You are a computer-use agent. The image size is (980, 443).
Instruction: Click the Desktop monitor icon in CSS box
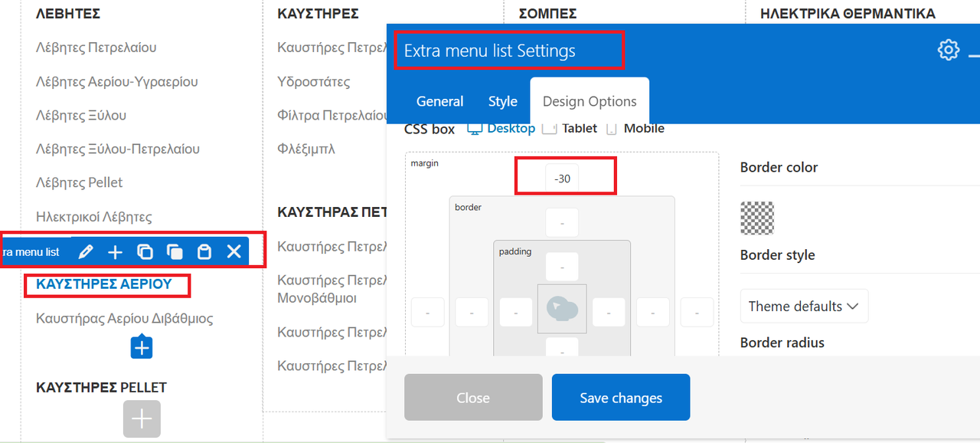tap(475, 129)
